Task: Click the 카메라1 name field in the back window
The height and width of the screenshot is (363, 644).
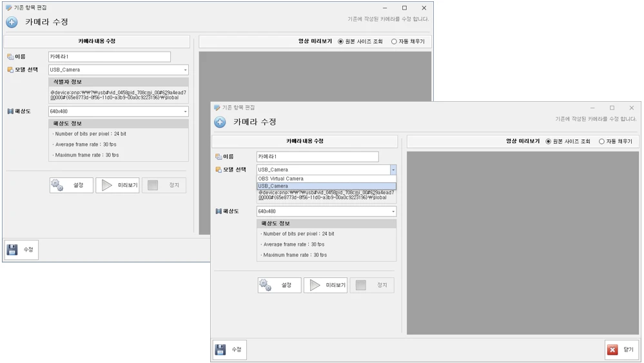Action: [109, 57]
